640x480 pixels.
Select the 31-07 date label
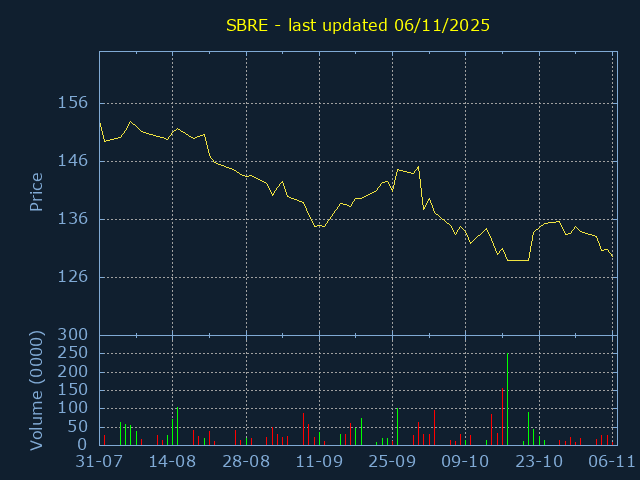99,462
